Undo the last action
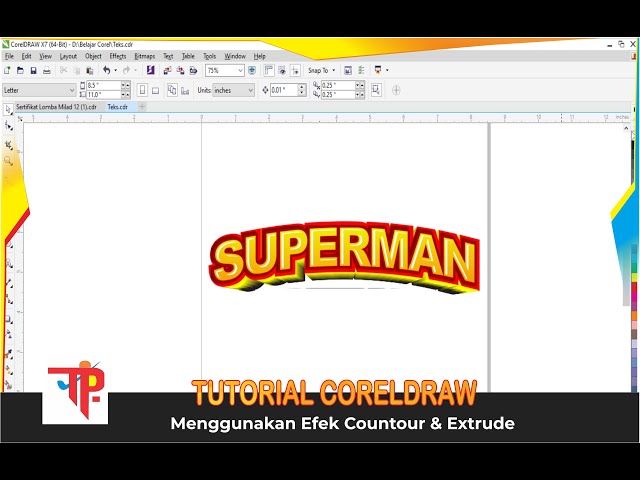640x480 pixels. (107, 70)
